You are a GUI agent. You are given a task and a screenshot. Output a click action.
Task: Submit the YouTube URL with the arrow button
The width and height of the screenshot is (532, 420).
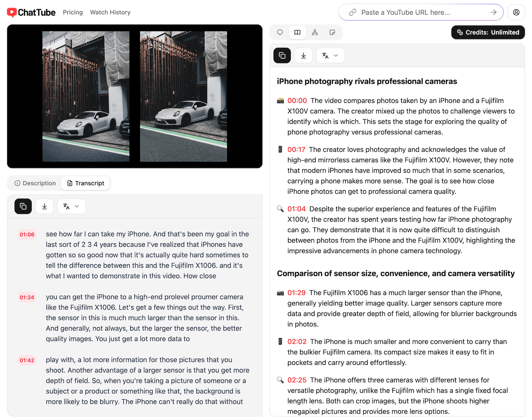494,12
